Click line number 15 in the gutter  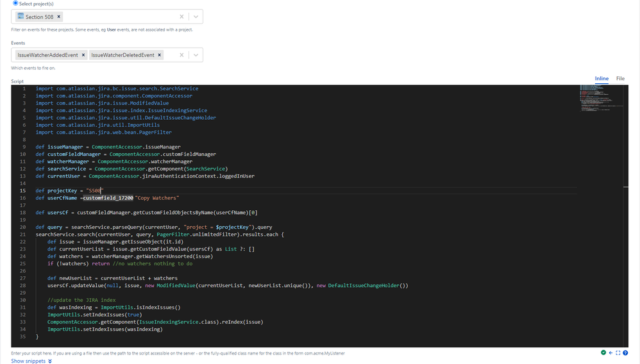pos(23,190)
